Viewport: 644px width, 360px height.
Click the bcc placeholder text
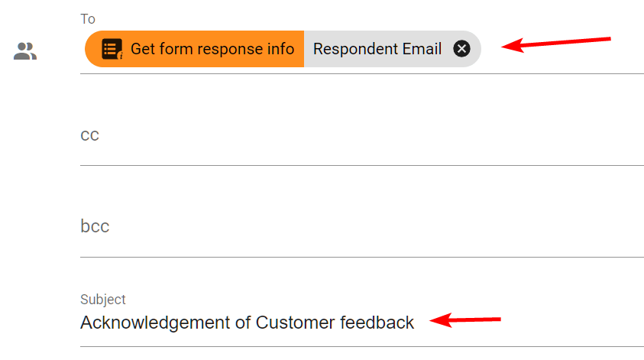(x=95, y=226)
